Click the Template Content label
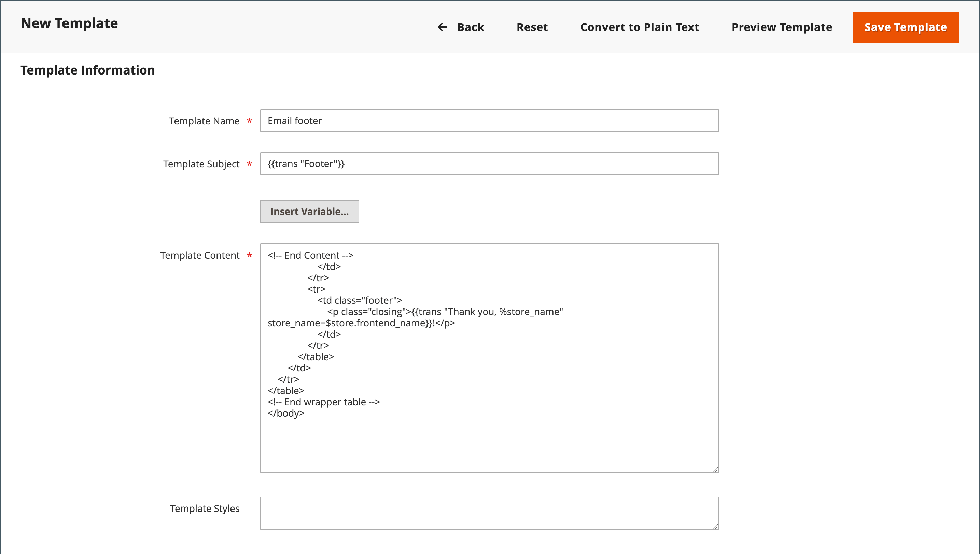 click(x=199, y=255)
